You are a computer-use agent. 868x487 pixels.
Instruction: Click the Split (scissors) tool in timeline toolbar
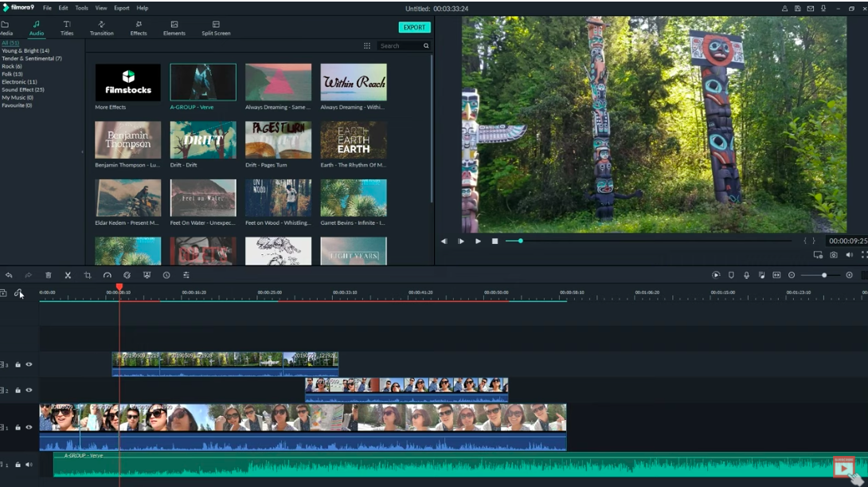click(68, 275)
